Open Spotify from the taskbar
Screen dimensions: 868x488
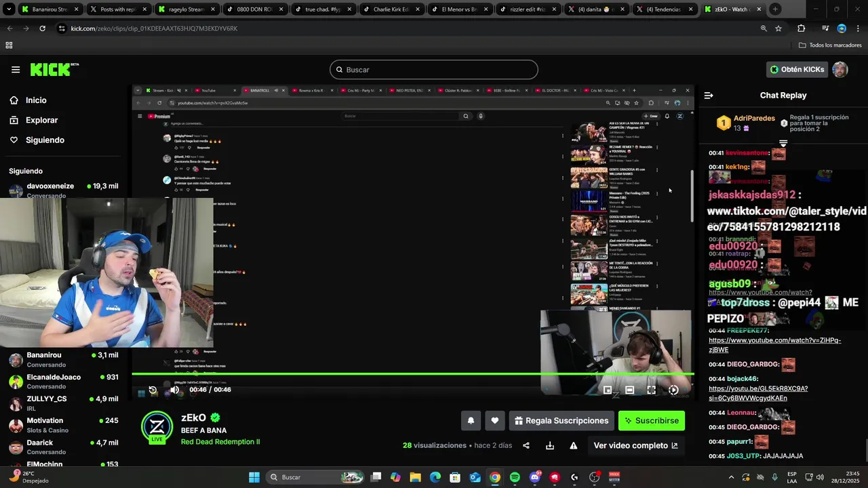515,477
